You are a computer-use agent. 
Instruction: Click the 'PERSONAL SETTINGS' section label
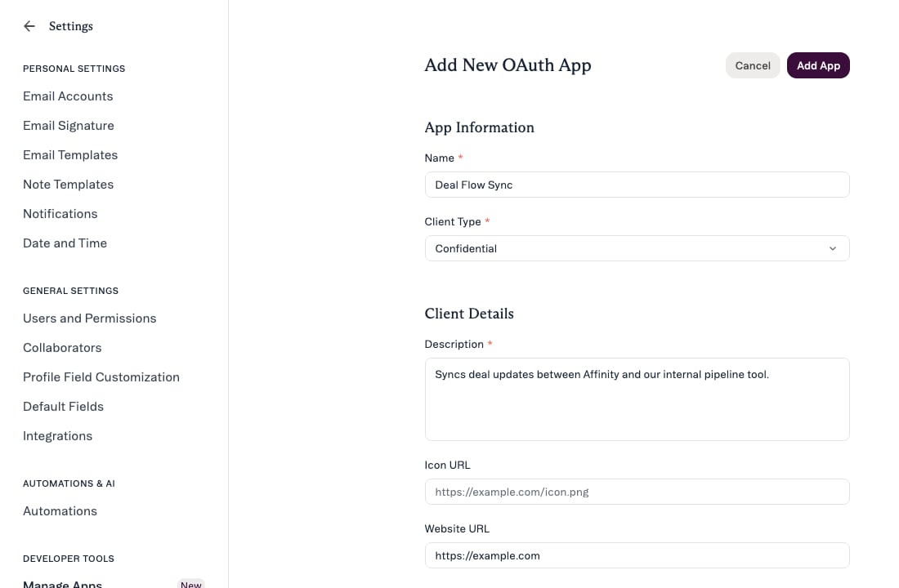(x=74, y=69)
